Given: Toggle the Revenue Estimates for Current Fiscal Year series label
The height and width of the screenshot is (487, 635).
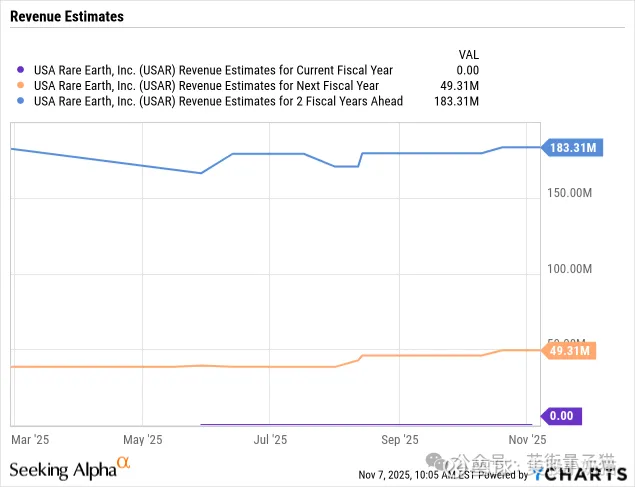Looking at the screenshot, I should click(x=213, y=70).
